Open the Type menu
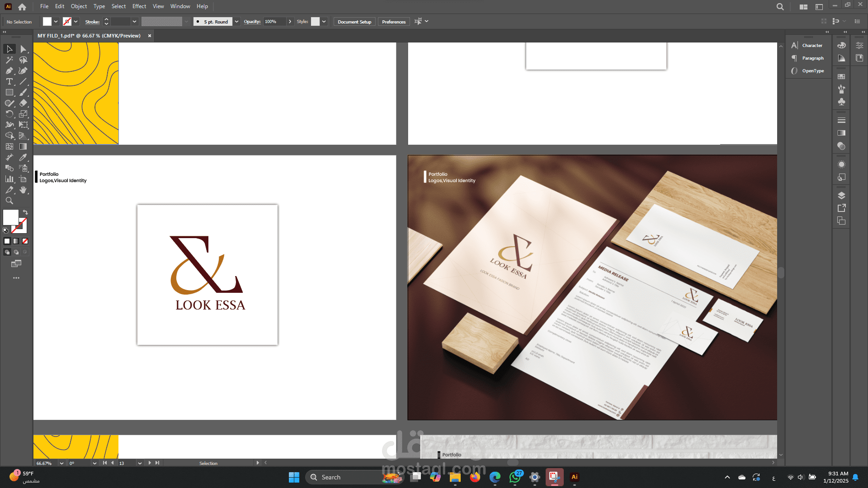868x488 pixels. point(99,6)
